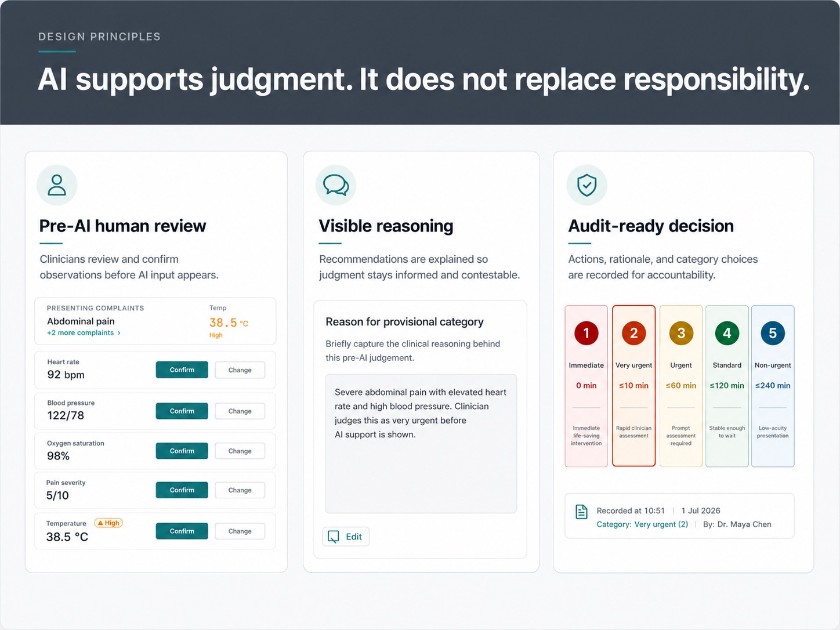The height and width of the screenshot is (630, 840).
Task: Click the DESIGN PRINCIPLES label
Action: [x=99, y=37]
